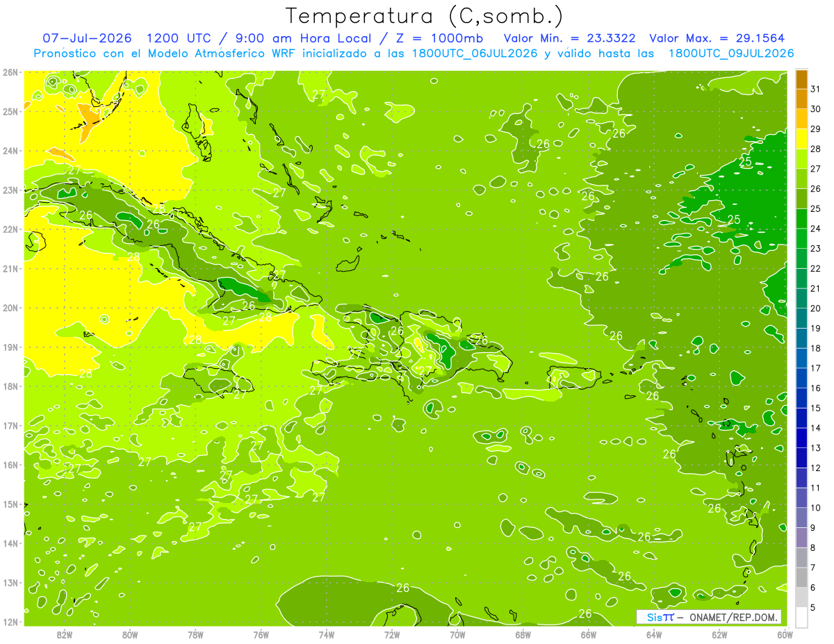The height and width of the screenshot is (644, 834).
Task: Pick the dark orange swatch above 31
Action: pos(801,79)
